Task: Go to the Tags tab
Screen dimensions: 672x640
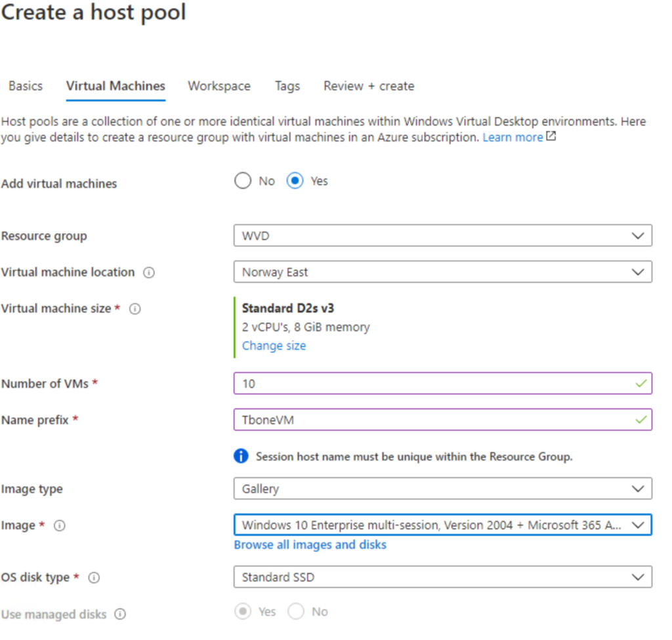Action: click(287, 86)
